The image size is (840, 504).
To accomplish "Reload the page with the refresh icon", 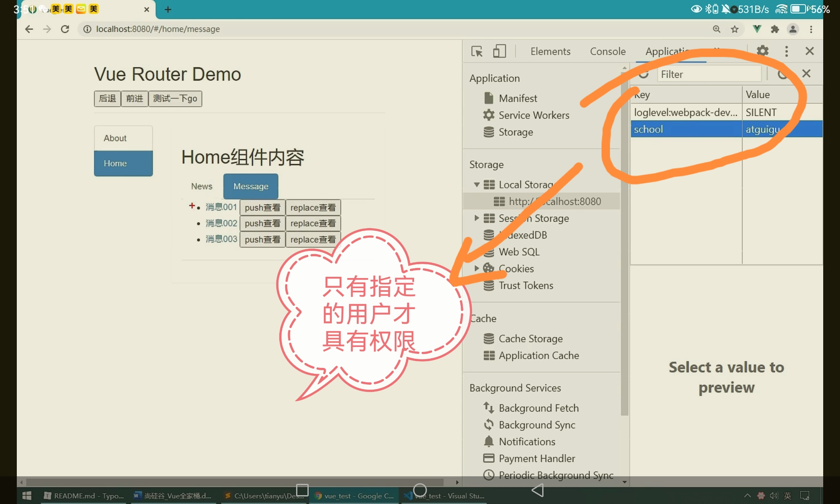I will pos(65,29).
